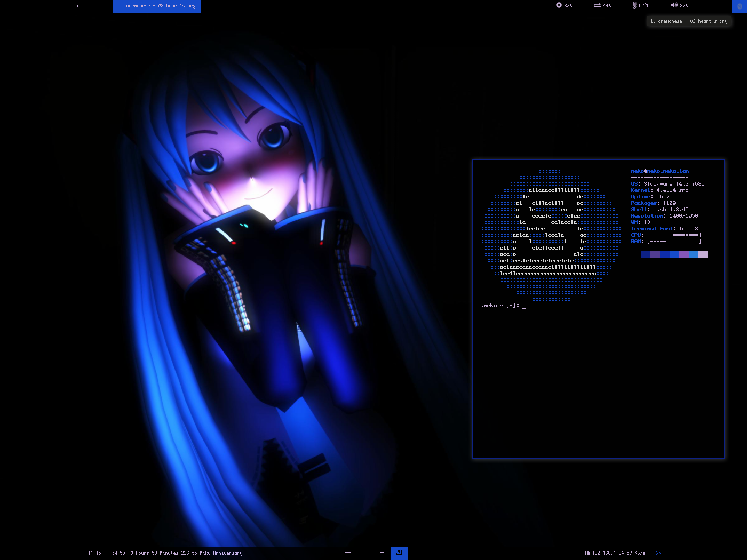Click the 63% CPU usage text
Screen dimensions: 747x560
[x=568, y=6]
